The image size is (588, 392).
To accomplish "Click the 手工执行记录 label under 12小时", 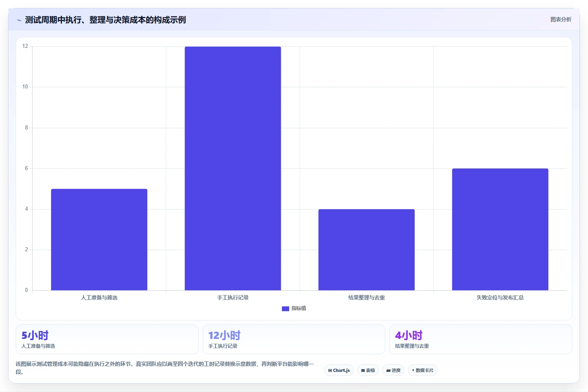I will (223, 346).
